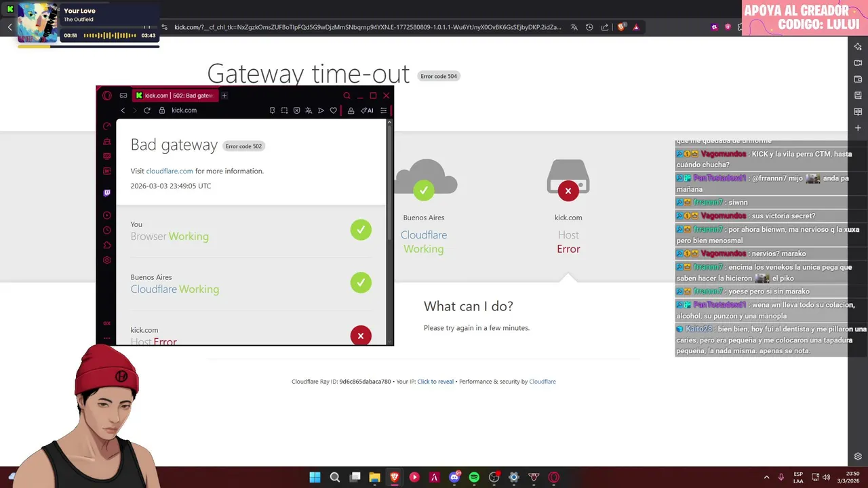Click the song progress bar for Your Love
868x488 pixels.
(88, 46)
